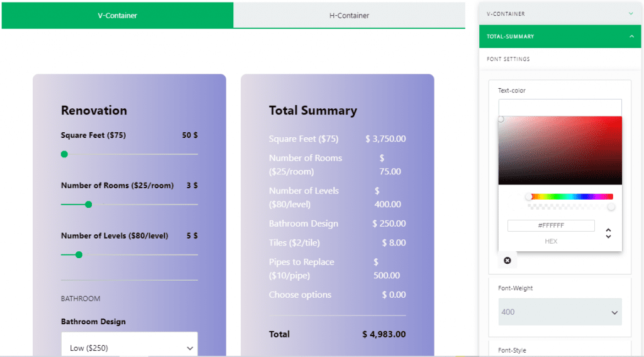Open the Bathroom Design dropdown
This screenshot has height=357, width=644.
(130, 348)
